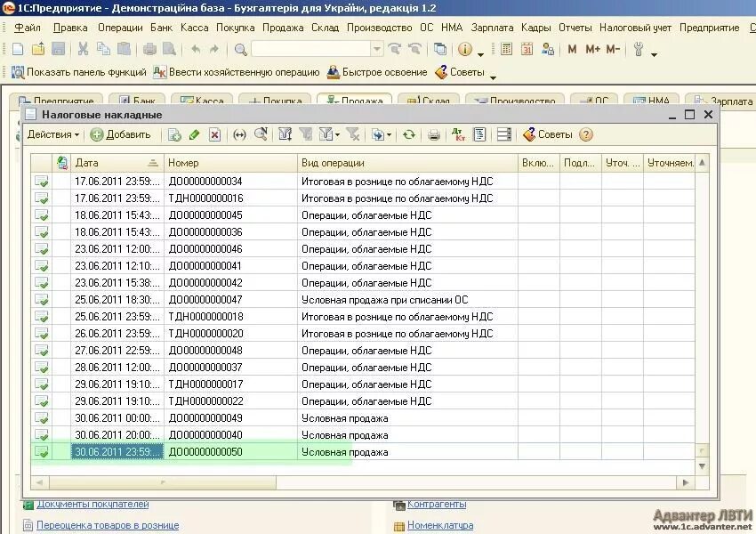Select row with number ДО00000000047
The height and width of the screenshot is (534, 756).
(363, 300)
